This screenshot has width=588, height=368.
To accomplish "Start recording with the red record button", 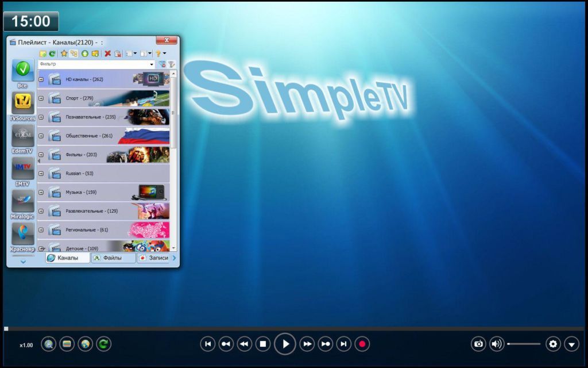I will pyautogui.click(x=362, y=344).
